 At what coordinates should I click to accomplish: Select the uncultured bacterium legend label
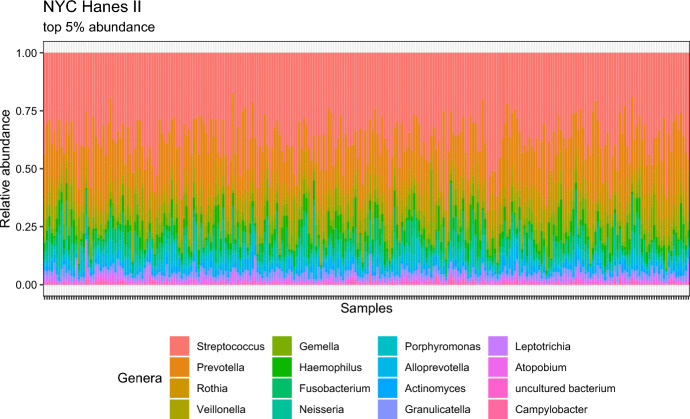pos(565,388)
